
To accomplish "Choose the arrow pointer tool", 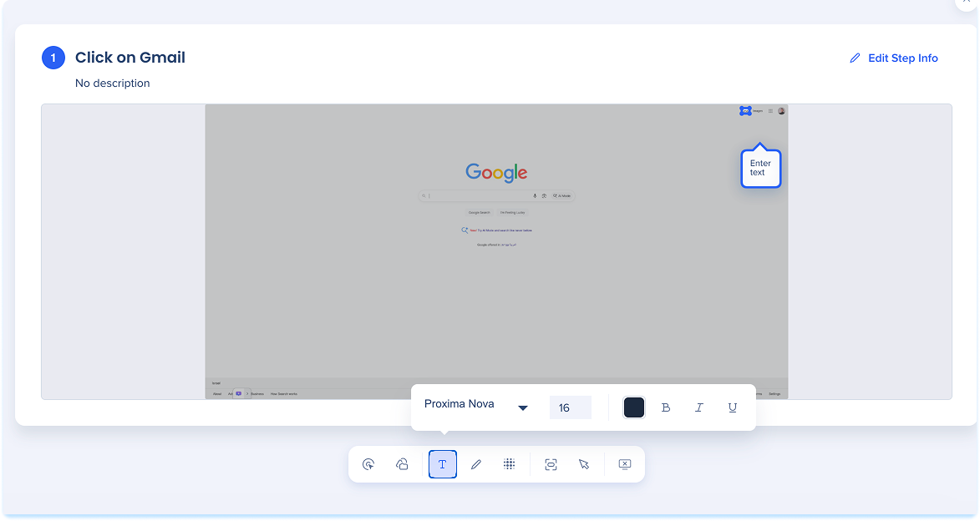I will [584, 464].
